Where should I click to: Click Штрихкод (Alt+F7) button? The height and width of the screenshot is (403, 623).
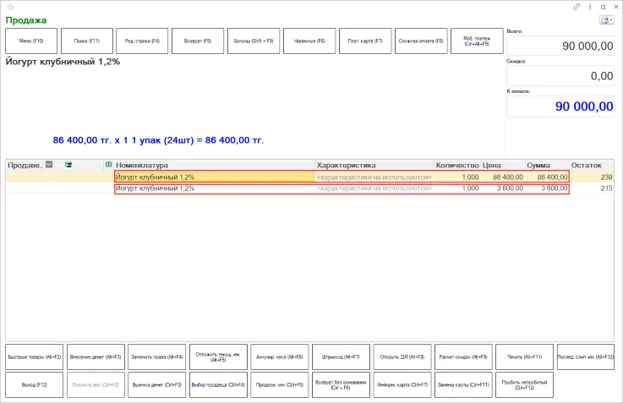click(x=341, y=357)
